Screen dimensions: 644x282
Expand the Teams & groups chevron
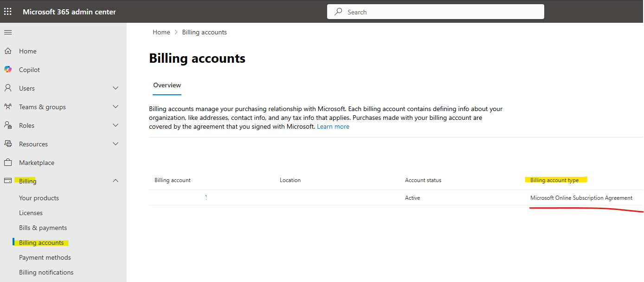[x=116, y=106]
